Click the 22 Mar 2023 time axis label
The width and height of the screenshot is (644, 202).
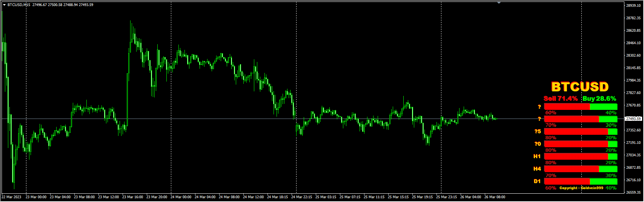(11, 197)
